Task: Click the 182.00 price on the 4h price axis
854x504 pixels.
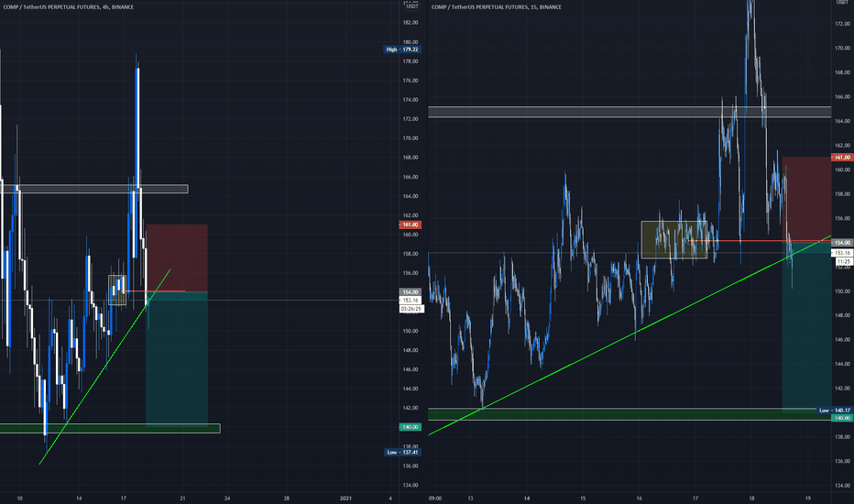Action: [x=411, y=23]
